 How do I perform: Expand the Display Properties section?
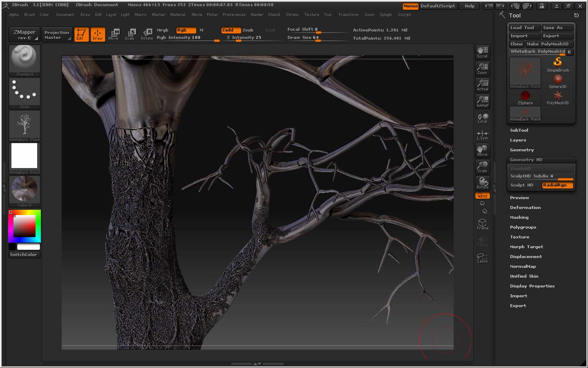click(532, 286)
